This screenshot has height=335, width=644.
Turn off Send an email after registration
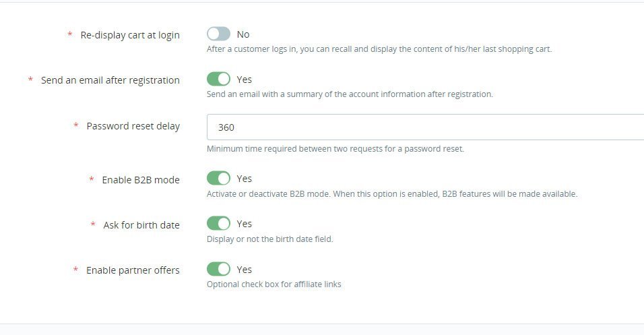tap(218, 80)
